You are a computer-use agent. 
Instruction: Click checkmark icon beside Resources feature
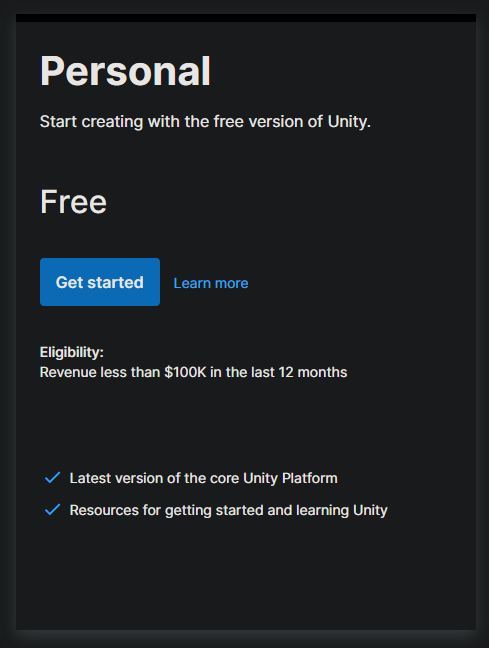click(52, 510)
